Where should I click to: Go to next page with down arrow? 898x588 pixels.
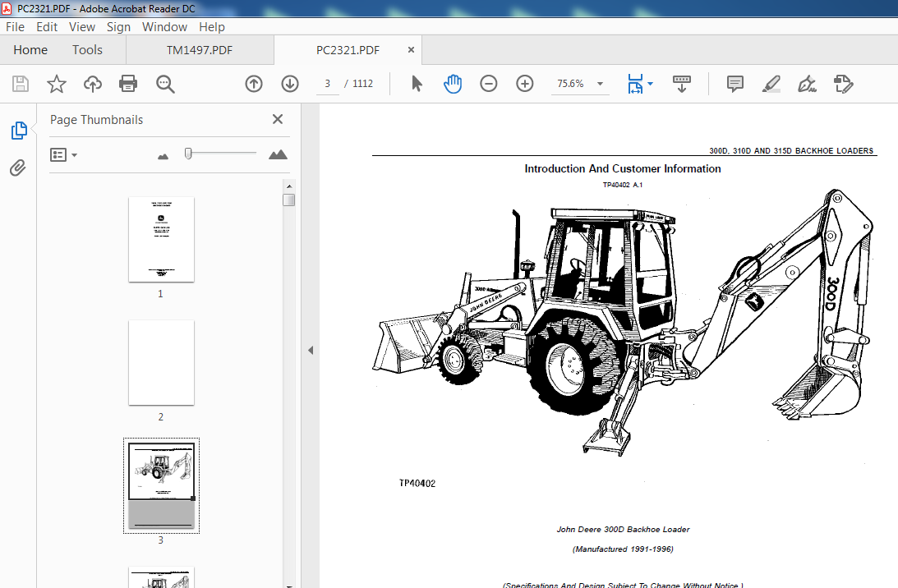pyautogui.click(x=290, y=84)
